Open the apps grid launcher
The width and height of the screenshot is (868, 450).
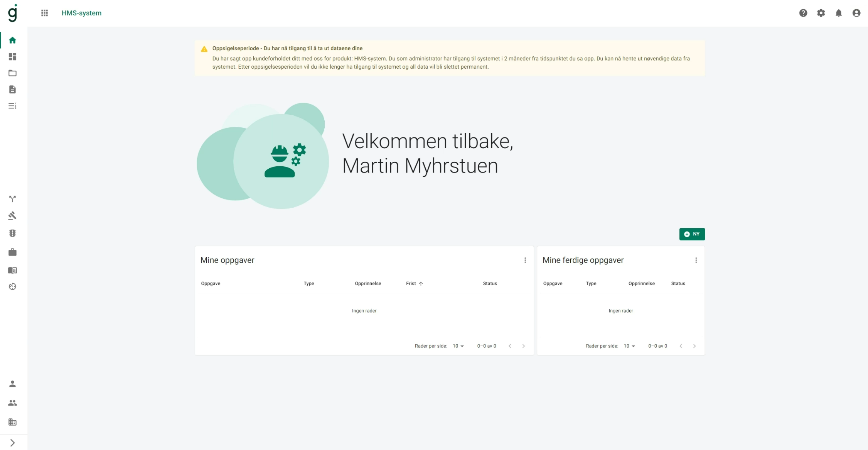(x=45, y=13)
